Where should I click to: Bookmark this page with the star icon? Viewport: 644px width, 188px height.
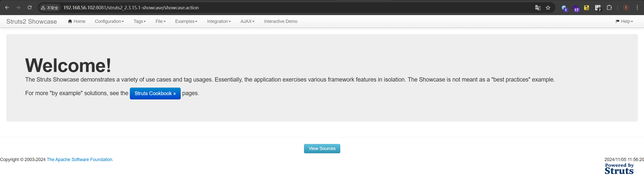click(548, 8)
